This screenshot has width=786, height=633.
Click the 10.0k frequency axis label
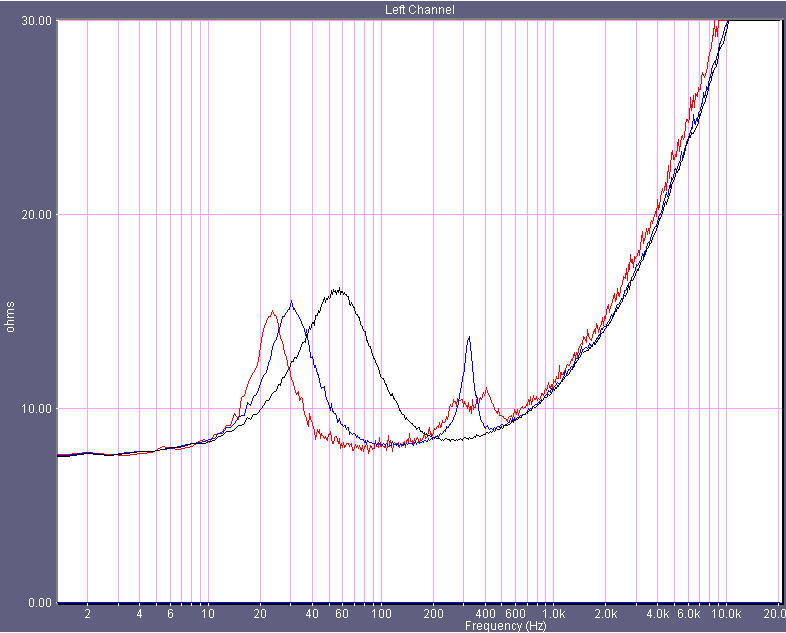click(x=726, y=614)
